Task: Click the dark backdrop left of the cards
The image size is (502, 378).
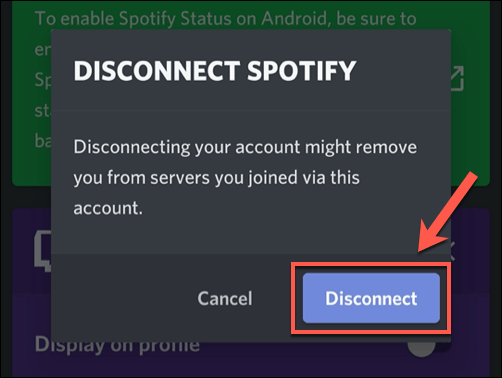Action: click(x=6, y=189)
